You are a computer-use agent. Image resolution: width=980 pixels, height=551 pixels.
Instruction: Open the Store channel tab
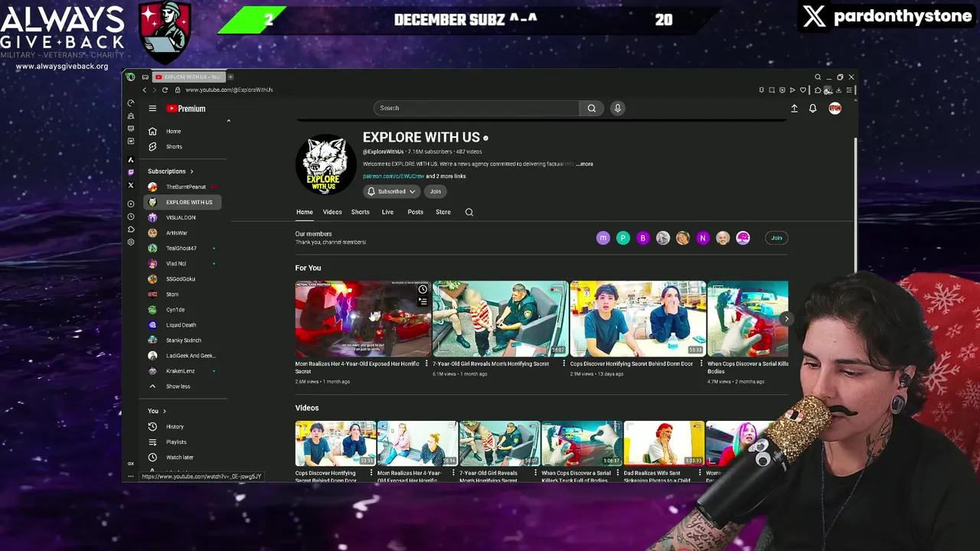443,212
